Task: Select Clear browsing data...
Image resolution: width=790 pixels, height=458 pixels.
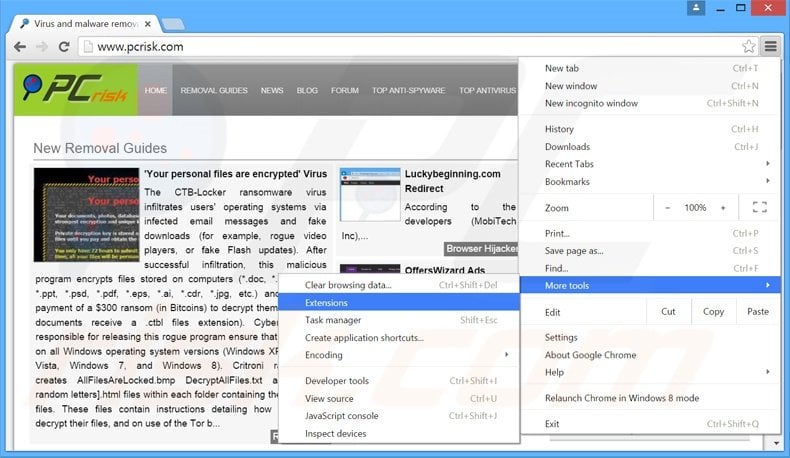Action: [399, 285]
